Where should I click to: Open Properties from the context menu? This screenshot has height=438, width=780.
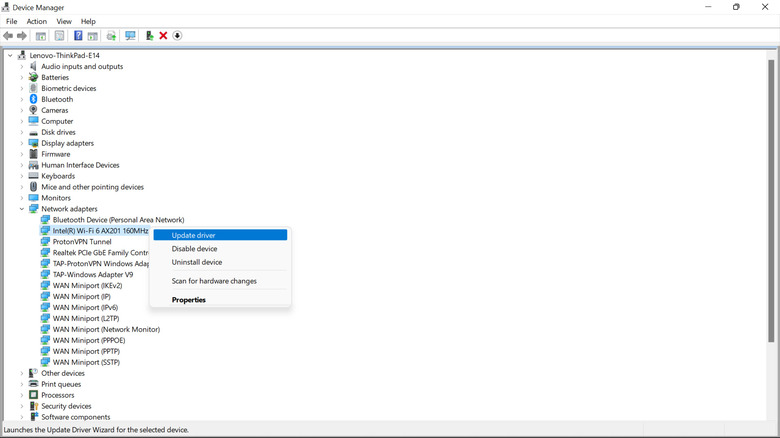[x=188, y=300]
